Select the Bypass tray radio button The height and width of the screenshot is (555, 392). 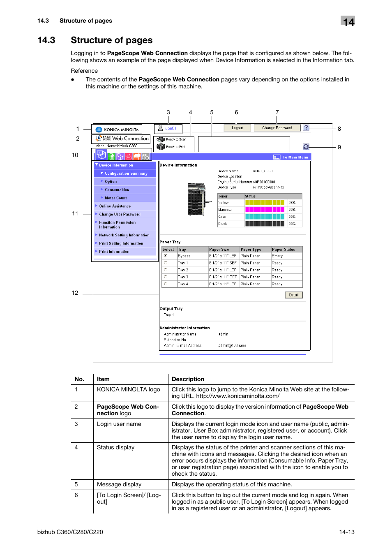point(166,256)
